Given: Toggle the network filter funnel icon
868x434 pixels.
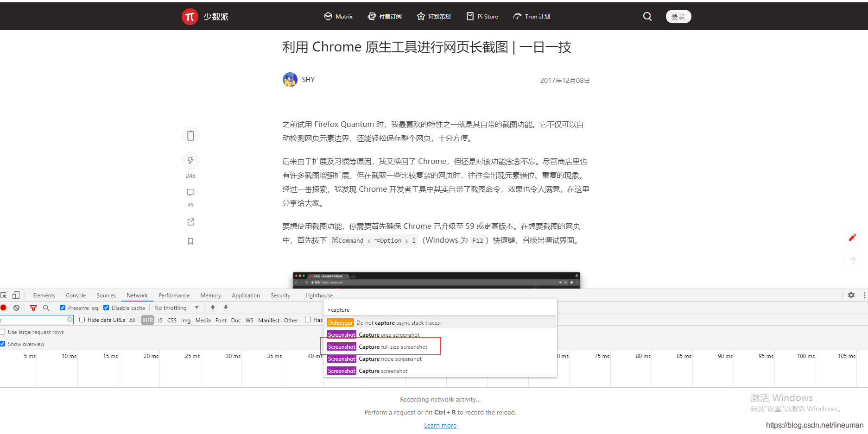Looking at the screenshot, I should point(33,308).
